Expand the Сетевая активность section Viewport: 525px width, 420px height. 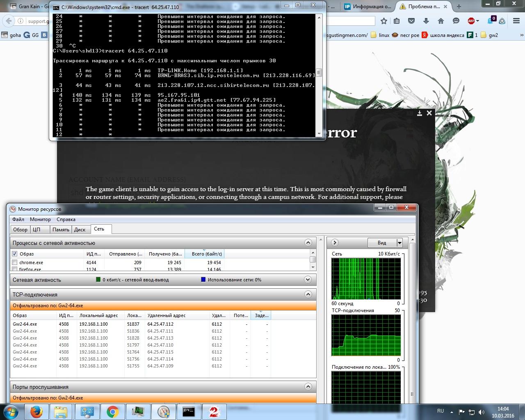308,280
